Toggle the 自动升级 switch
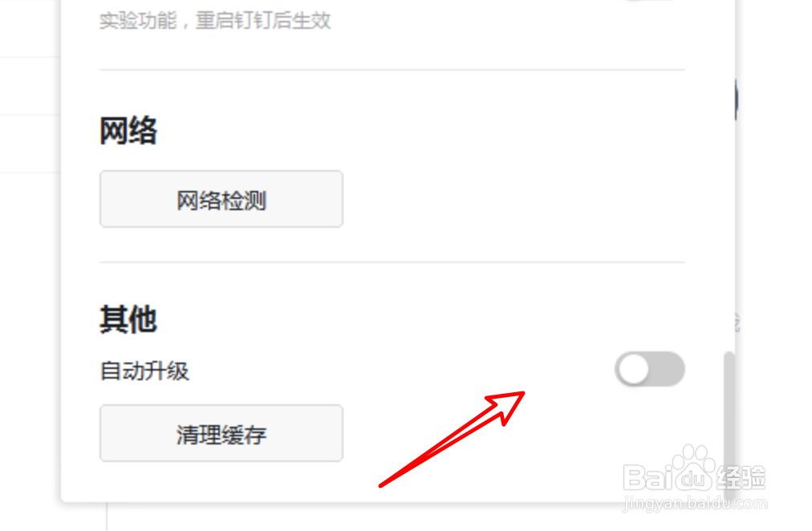This screenshot has width=812, height=531. (650, 369)
